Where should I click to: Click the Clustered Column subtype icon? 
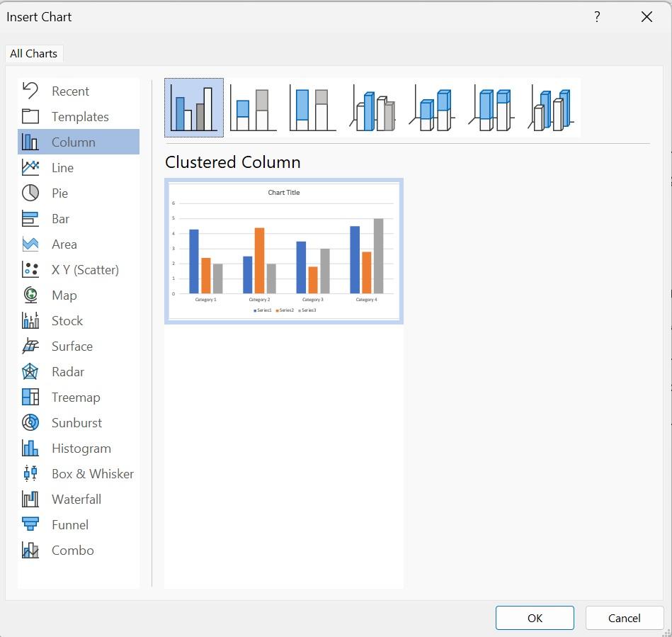tap(194, 108)
